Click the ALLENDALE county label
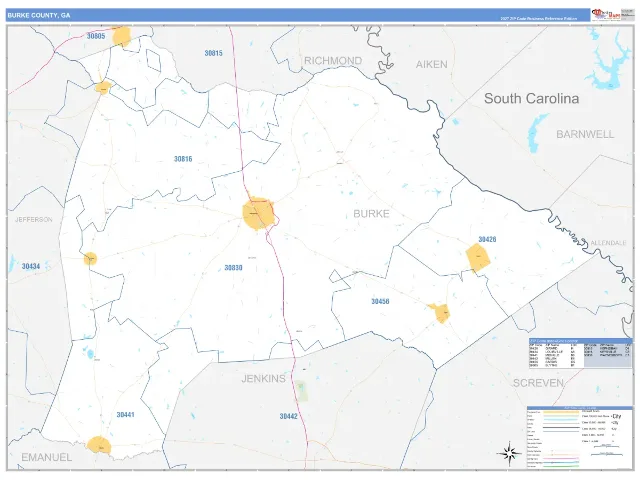 [608, 243]
